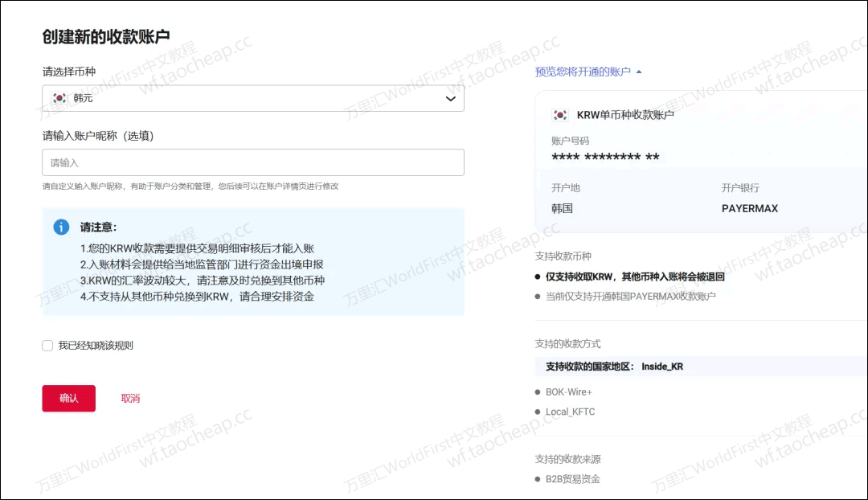
Task: Click the KRW单币种收款账户 card title
Action: tap(625, 115)
